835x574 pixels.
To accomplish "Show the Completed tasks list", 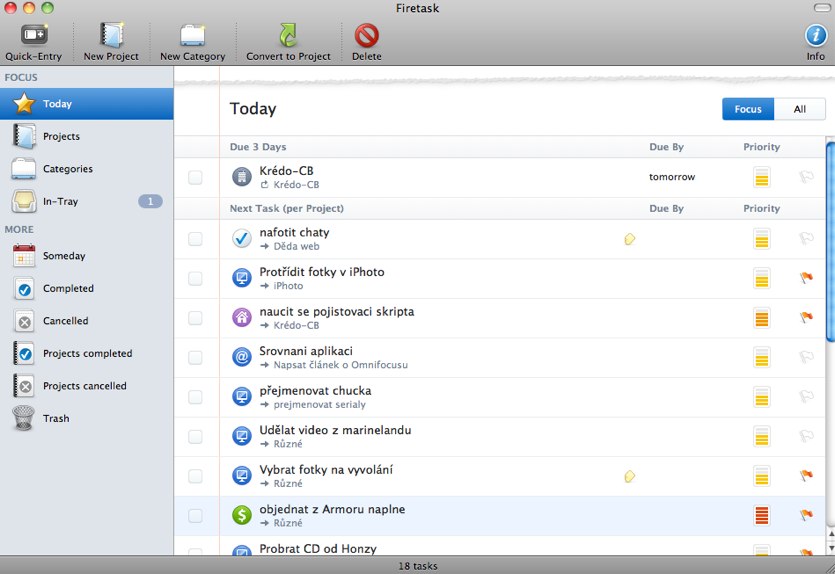I will coord(68,288).
